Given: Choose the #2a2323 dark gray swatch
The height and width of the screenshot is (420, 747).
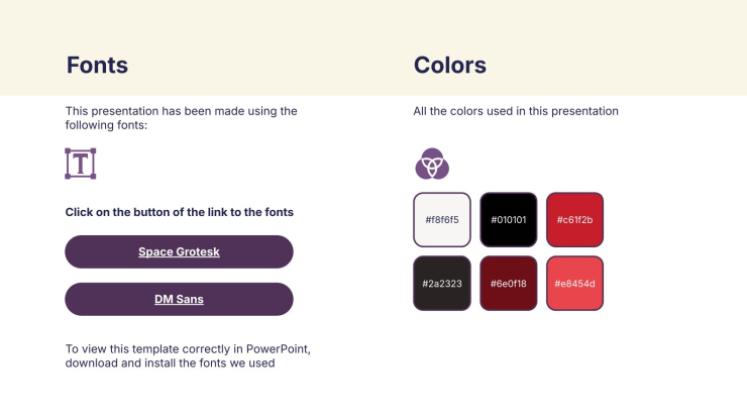Looking at the screenshot, I should (x=442, y=283).
